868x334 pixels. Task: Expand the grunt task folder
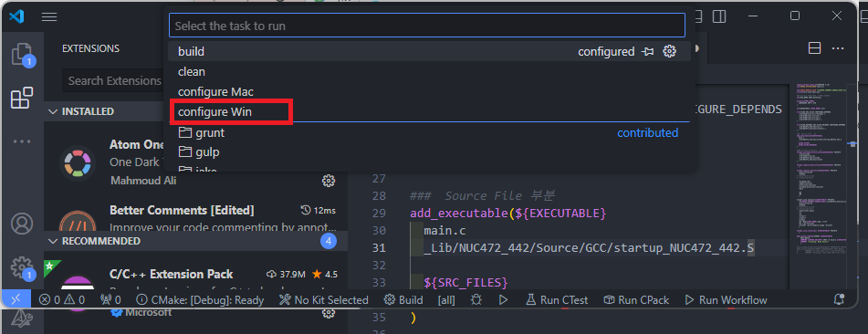coord(429,133)
